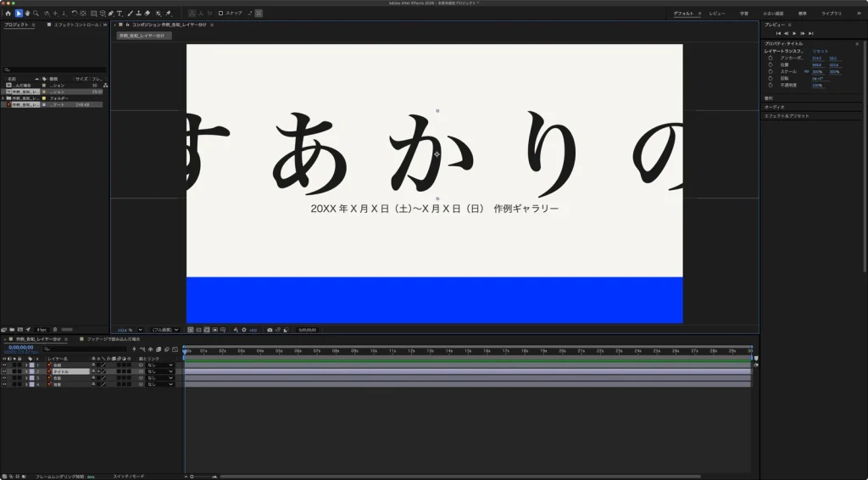
Task: Open the timeline graph editor icon
Action: pos(175,349)
